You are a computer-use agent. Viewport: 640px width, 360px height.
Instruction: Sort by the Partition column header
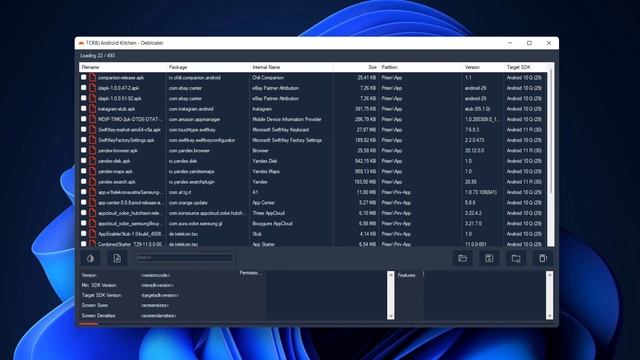click(x=420, y=67)
